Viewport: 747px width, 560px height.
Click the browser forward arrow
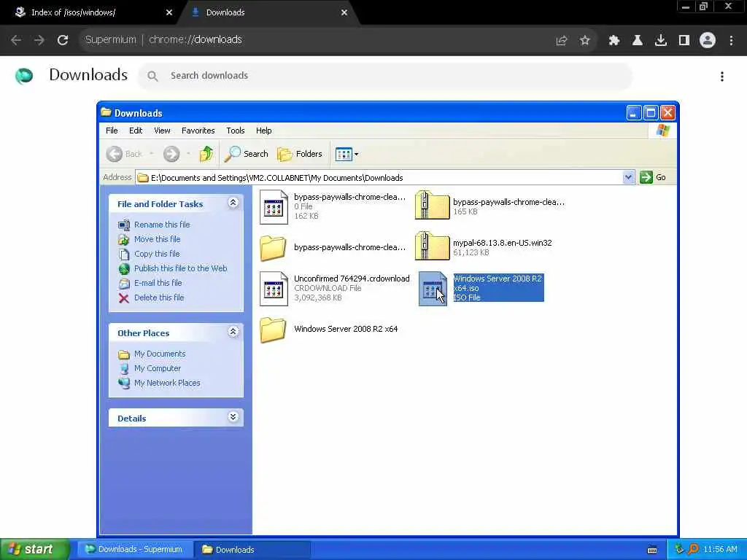pos(39,40)
